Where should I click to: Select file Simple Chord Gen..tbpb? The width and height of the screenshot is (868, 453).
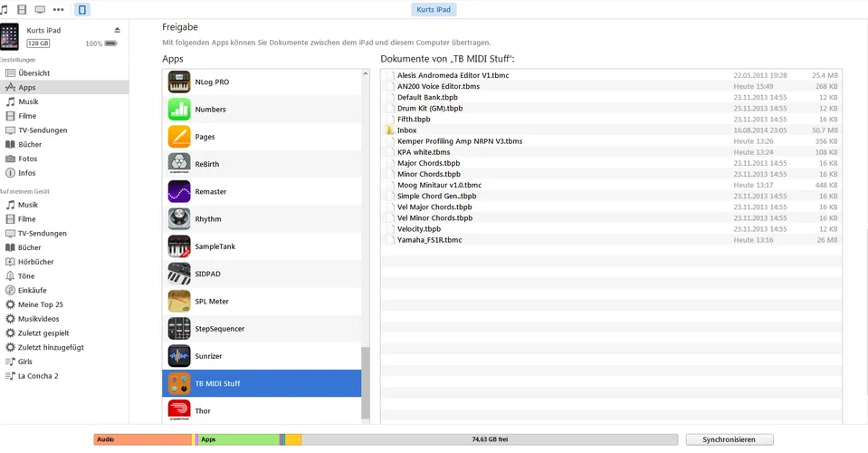point(611,196)
